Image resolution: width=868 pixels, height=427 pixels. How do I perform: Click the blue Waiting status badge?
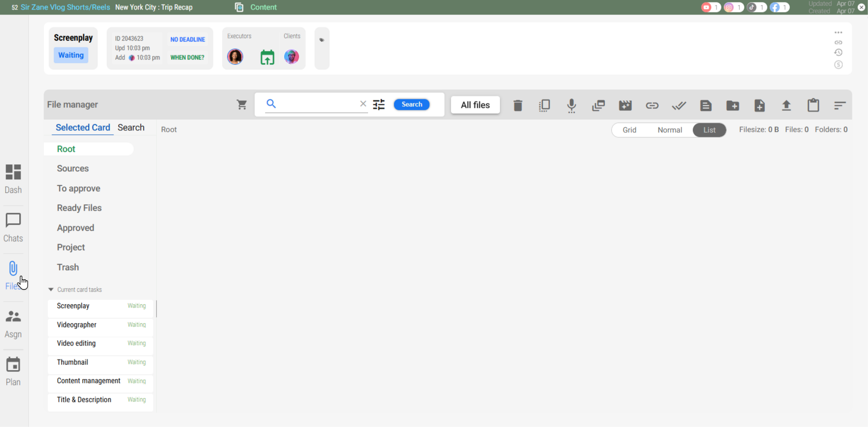[x=71, y=55]
